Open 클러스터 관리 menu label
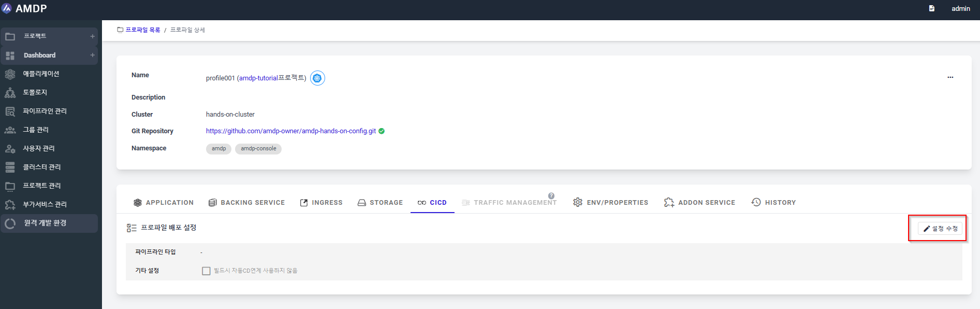Screen dimensions: 980x309 [x=42, y=167]
